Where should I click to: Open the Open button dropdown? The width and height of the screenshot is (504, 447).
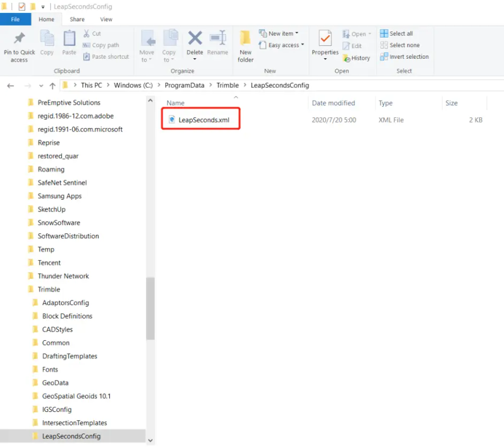[370, 34]
